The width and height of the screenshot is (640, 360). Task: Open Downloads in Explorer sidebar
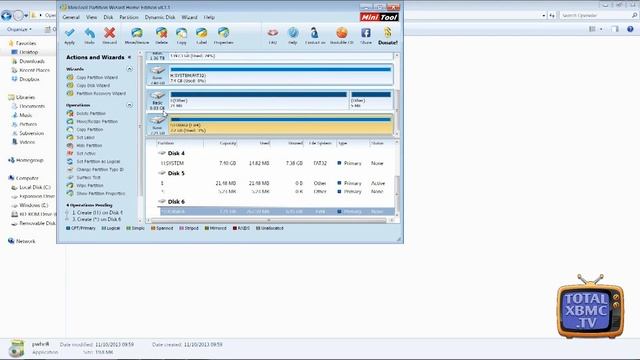(x=32, y=61)
